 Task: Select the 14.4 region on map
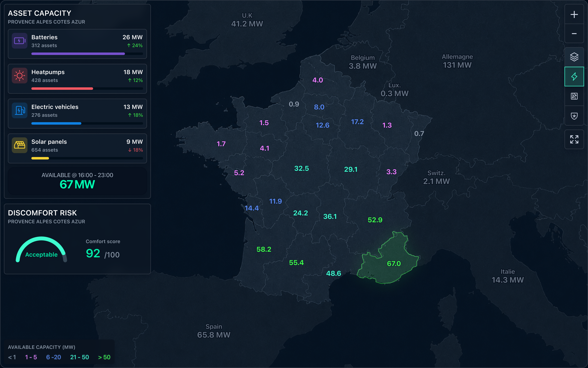coord(252,208)
